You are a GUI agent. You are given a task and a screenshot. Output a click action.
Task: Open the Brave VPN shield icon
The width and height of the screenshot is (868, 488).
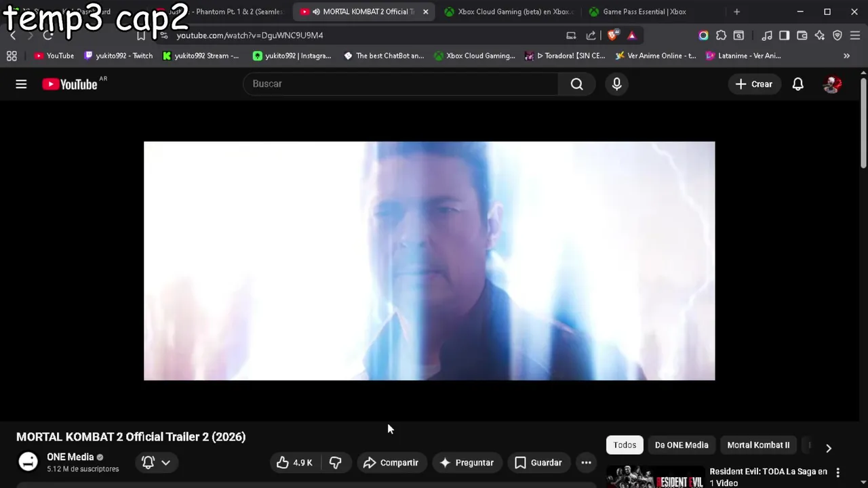pyautogui.click(x=837, y=35)
